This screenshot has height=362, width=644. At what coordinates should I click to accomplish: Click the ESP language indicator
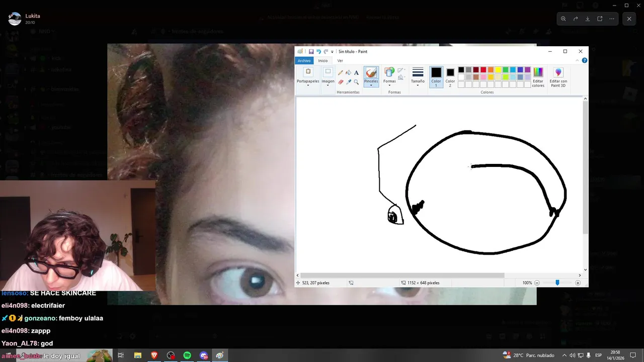[598, 355]
